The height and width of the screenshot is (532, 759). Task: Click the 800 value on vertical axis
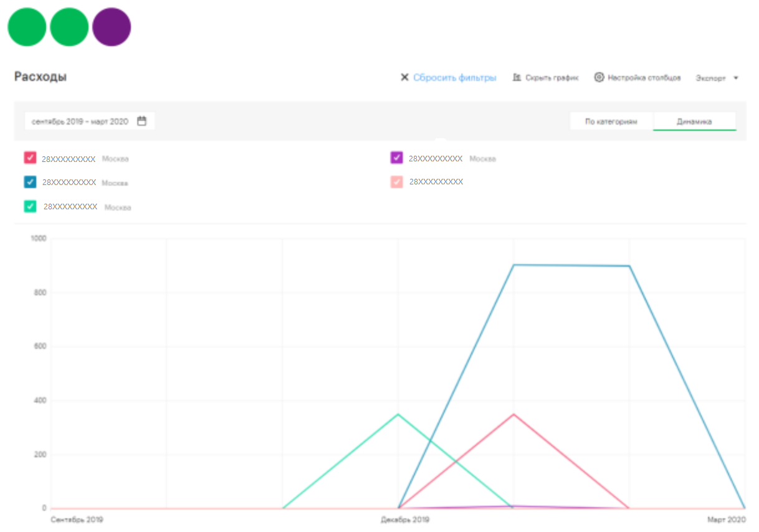tap(41, 293)
